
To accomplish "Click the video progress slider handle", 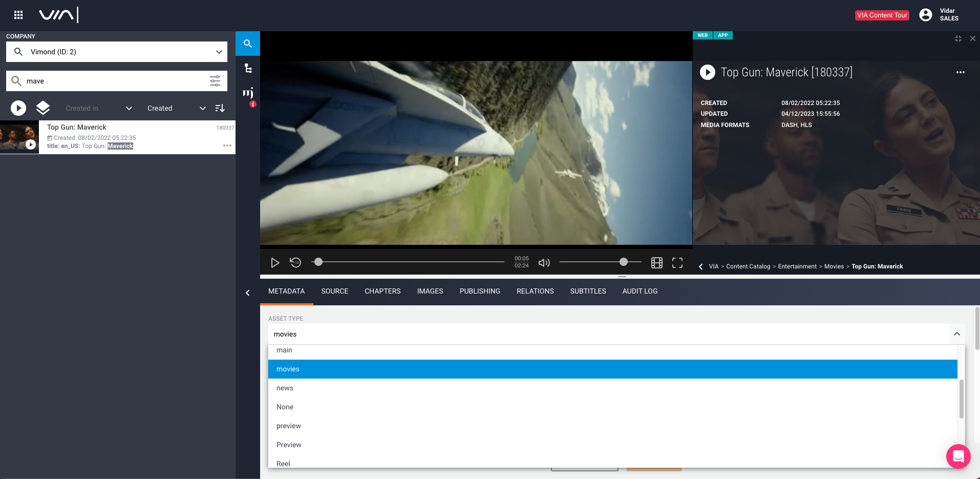I will pos(318,262).
